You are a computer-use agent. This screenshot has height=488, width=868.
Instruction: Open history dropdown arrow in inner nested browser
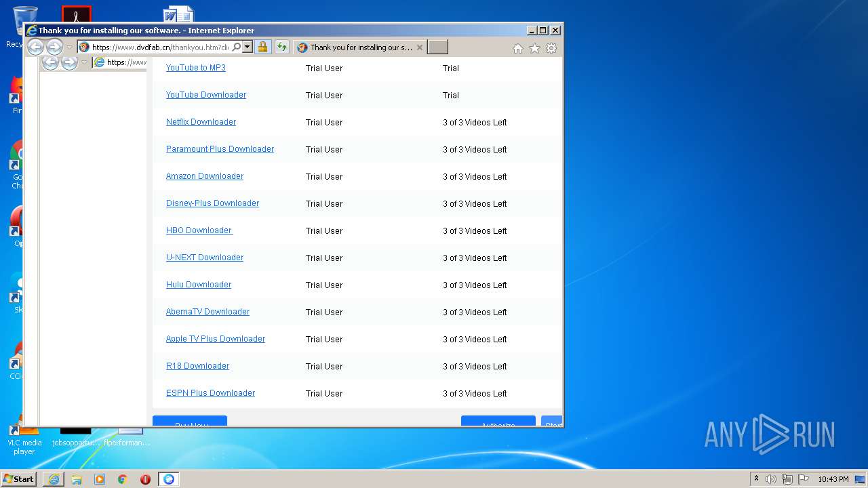pyautogui.click(x=84, y=62)
